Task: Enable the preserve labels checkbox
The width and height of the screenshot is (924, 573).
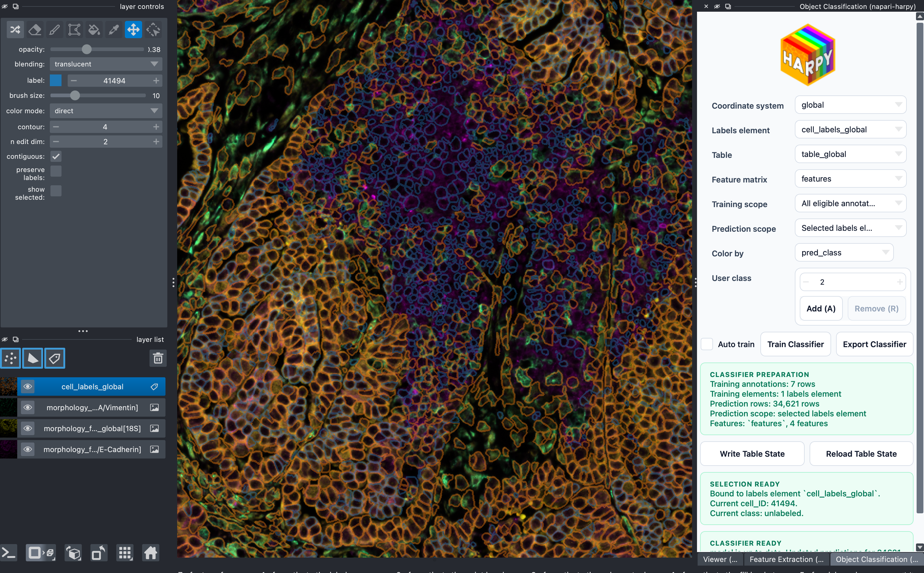Action: [56, 171]
